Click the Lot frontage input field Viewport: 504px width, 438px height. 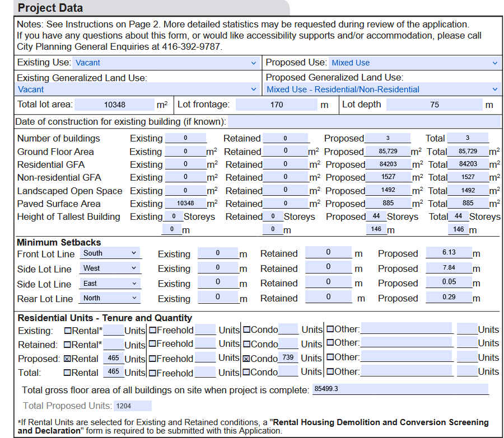[x=276, y=105]
